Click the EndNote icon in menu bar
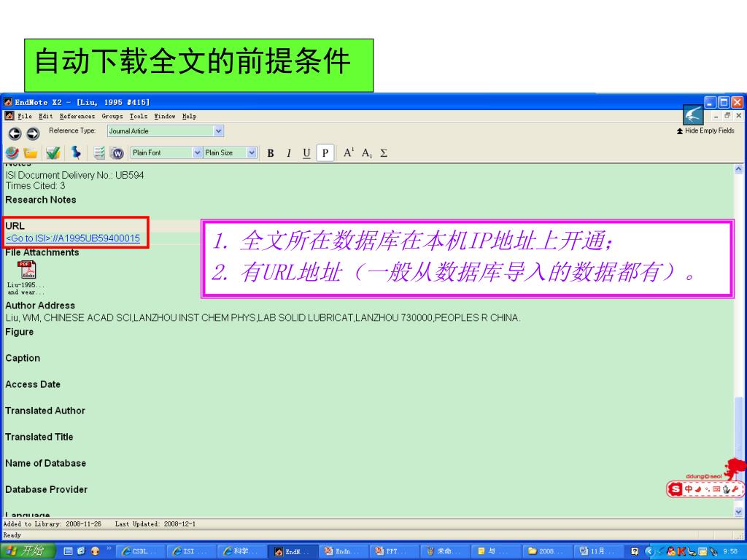The image size is (747, 560). point(9,116)
